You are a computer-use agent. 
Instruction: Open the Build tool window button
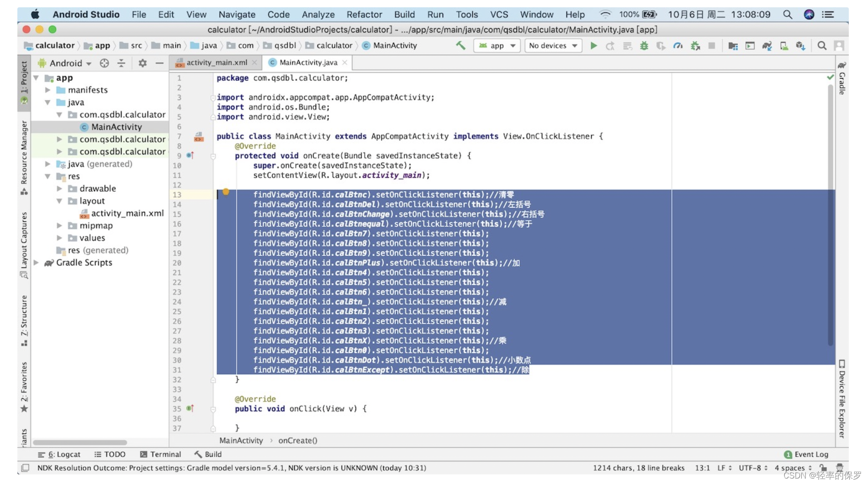point(208,454)
